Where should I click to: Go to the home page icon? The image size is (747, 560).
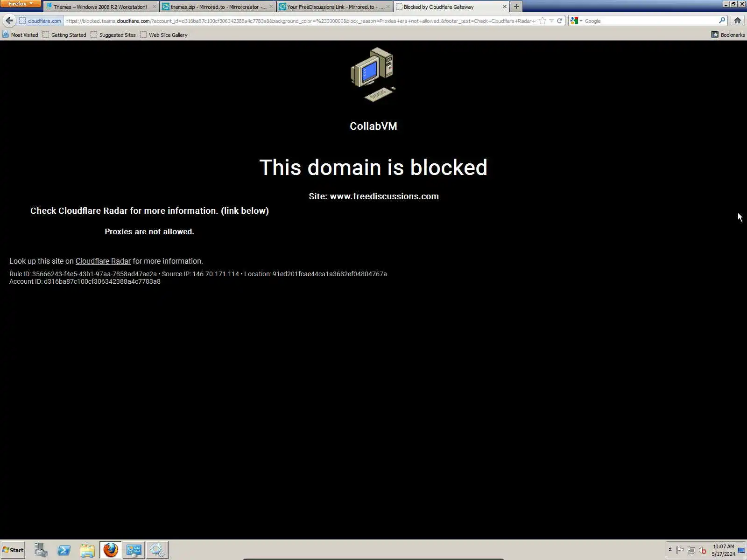pyautogui.click(x=737, y=21)
